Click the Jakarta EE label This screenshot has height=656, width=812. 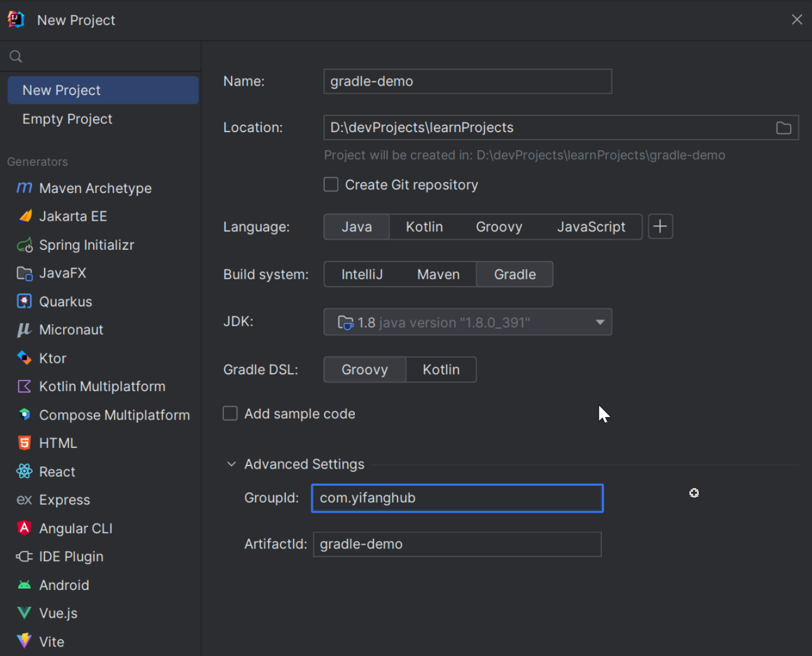click(73, 216)
